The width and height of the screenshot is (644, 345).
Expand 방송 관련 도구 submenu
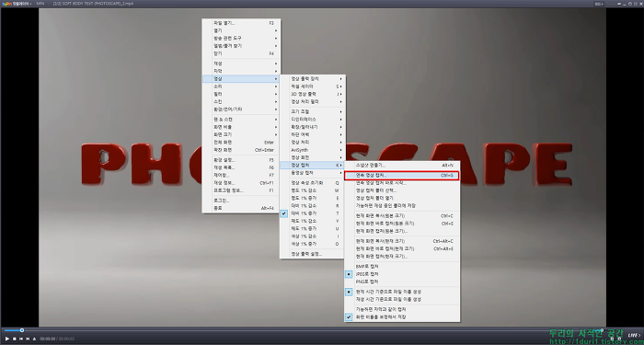tap(241, 39)
